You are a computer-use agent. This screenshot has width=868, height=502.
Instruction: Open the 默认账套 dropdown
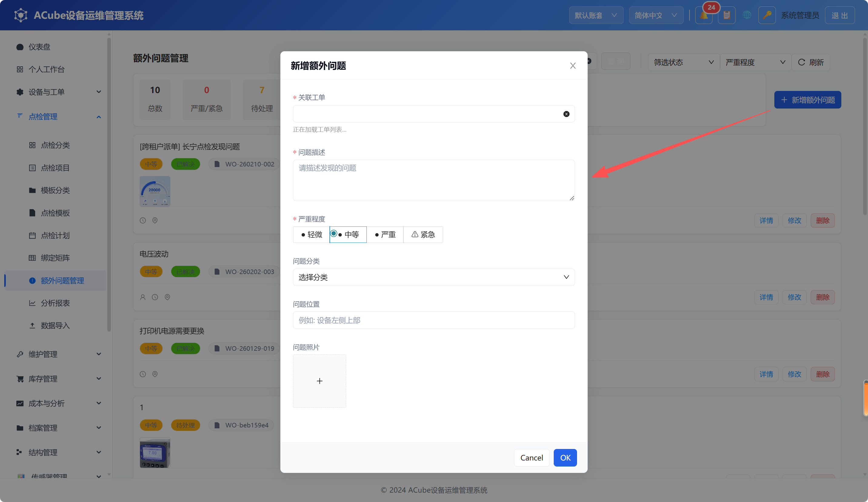(x=596, y=15)
